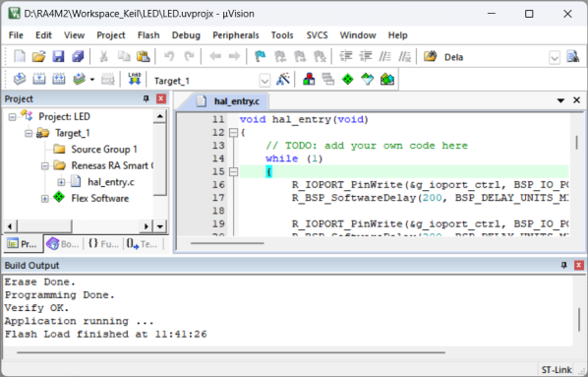The image size is (588, 377).
Task: Collapse the code fold at line 15
Action: 234,172
